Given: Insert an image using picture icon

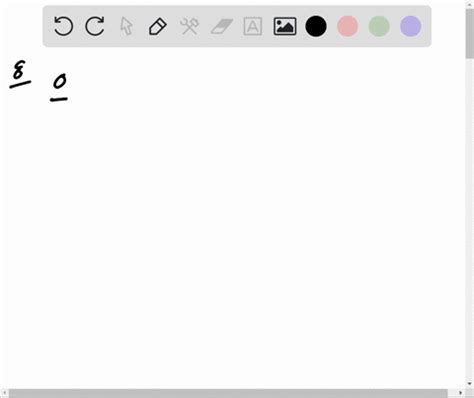Looking at the screenshot, I should 285,26.
